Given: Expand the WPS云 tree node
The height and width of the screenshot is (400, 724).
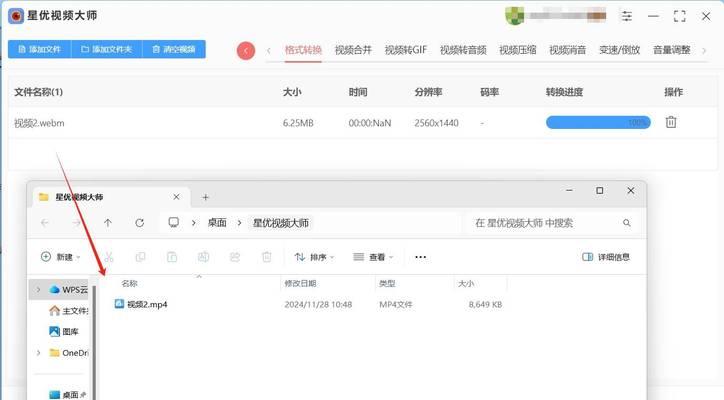Looking at the screenshot, I should [38, 290].
